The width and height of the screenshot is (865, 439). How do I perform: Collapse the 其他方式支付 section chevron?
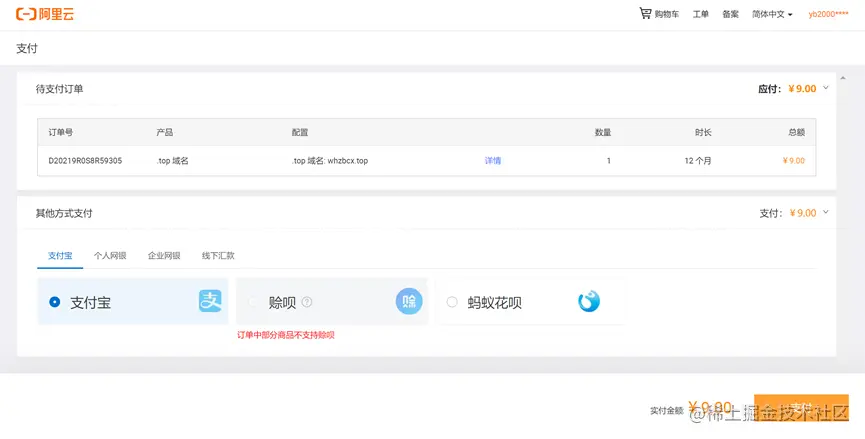tap(826, 212)
